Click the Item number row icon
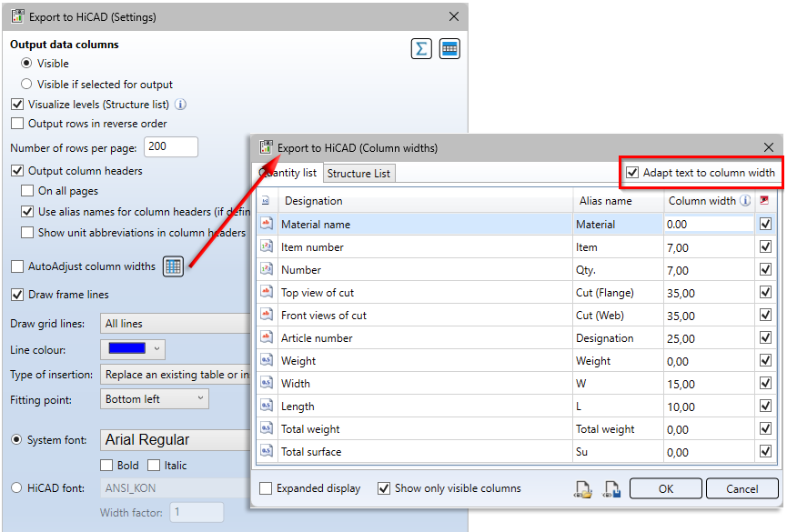The image size is (787, 532). click(267, 246)
